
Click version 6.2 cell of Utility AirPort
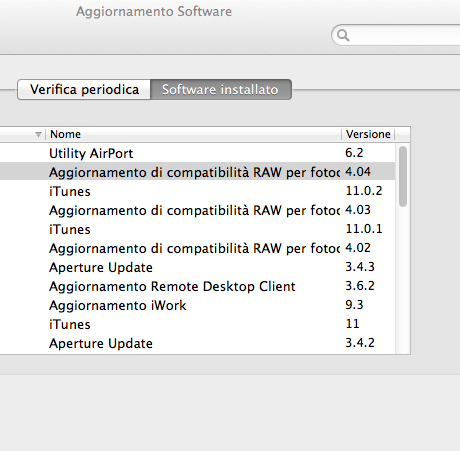[x=354, y=153]
